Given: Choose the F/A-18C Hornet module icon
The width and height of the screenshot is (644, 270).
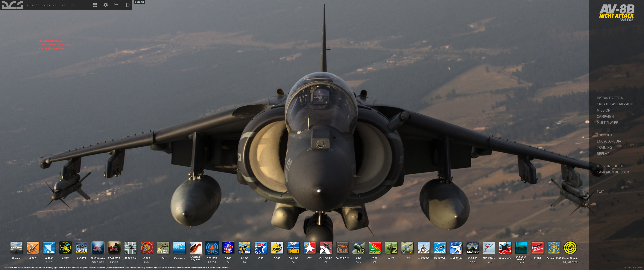Looking at the screenshot, I should click(293, 248).
